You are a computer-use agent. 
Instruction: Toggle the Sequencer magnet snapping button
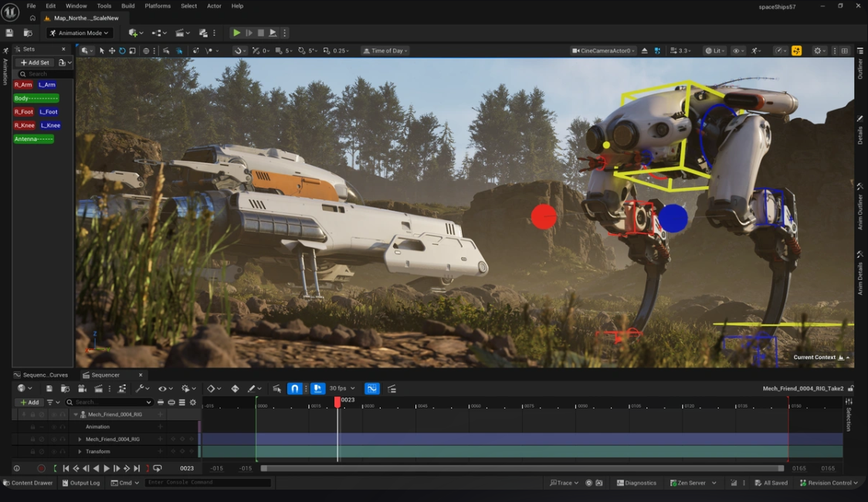295,389
